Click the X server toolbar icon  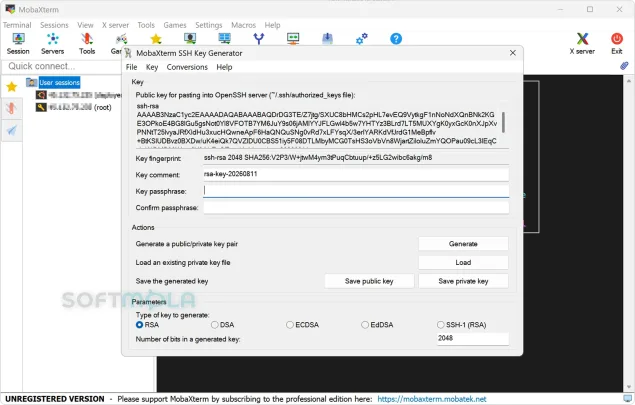pyautogui.click(x=582, y=44)
